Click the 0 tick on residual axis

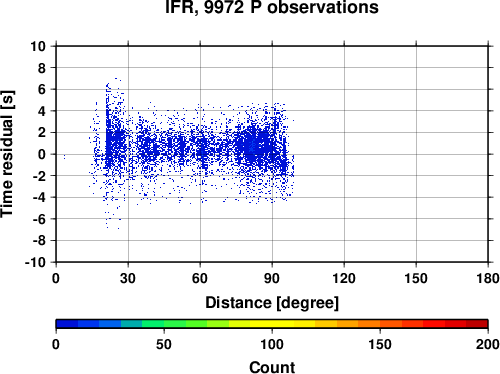[42, 154]
